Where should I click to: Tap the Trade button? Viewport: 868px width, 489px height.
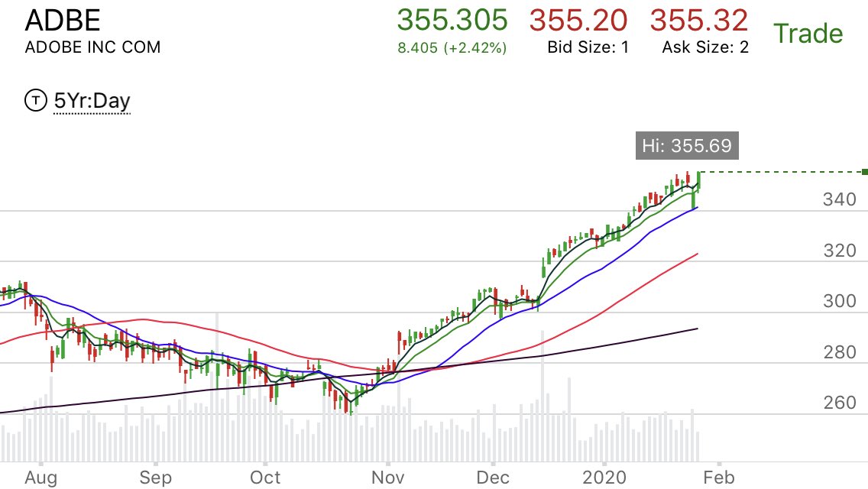(x=808, y=34)
